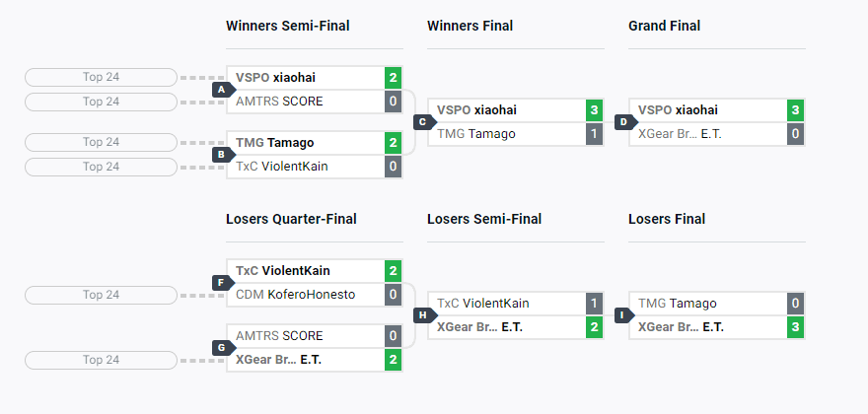This screenshot has height=414, width=868.
Task: Open match D badge in Grand Final
Action: click(x=624, y=122)
